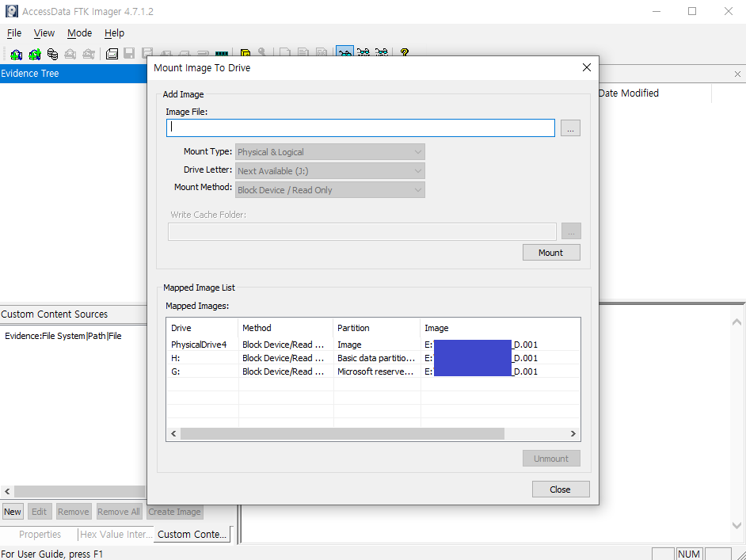The width and height of the screenshot is (746, 560).
Task: Close the Mount Image To Drive dialog with X
Action: tap(587, 67)
